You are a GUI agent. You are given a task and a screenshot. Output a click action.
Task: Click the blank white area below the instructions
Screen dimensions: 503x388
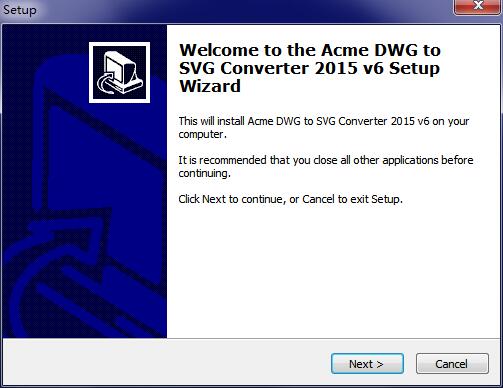point(333,272)
